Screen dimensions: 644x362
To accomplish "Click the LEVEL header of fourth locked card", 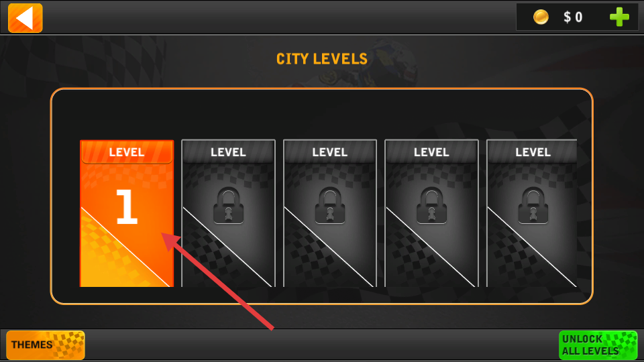I will pyautogui.click(x=431, y=152).
